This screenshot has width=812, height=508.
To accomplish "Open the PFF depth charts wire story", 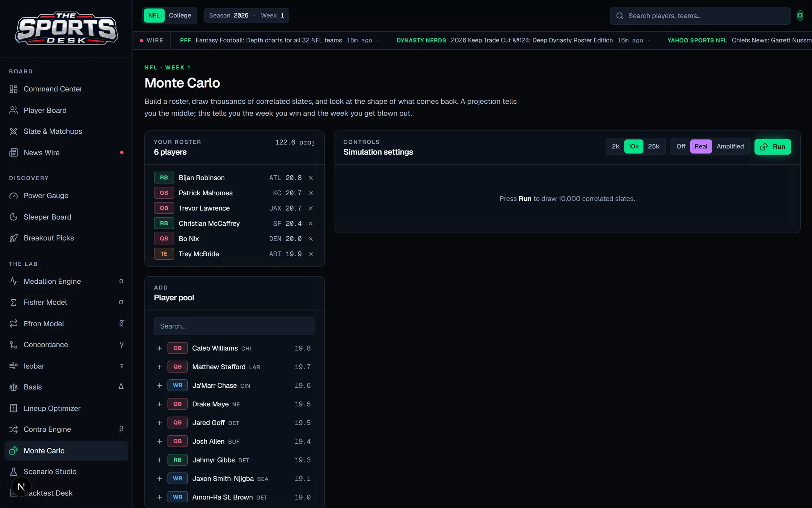I will pyautogui.click(x=276, y=40).
